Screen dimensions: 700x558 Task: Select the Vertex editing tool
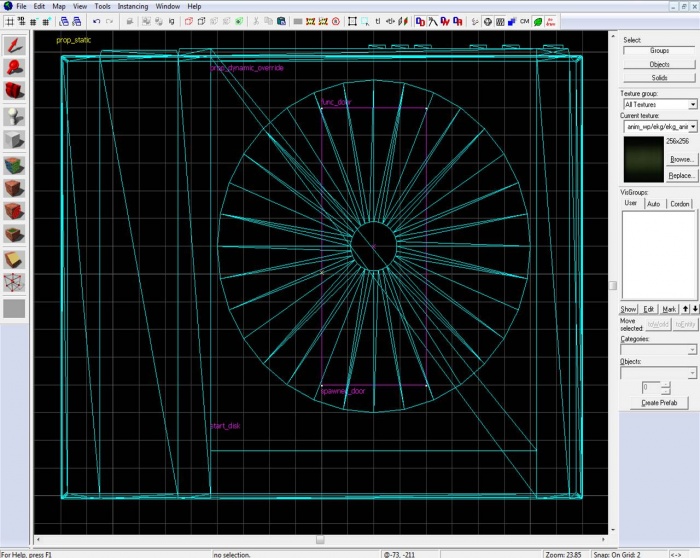pos(14,284)
